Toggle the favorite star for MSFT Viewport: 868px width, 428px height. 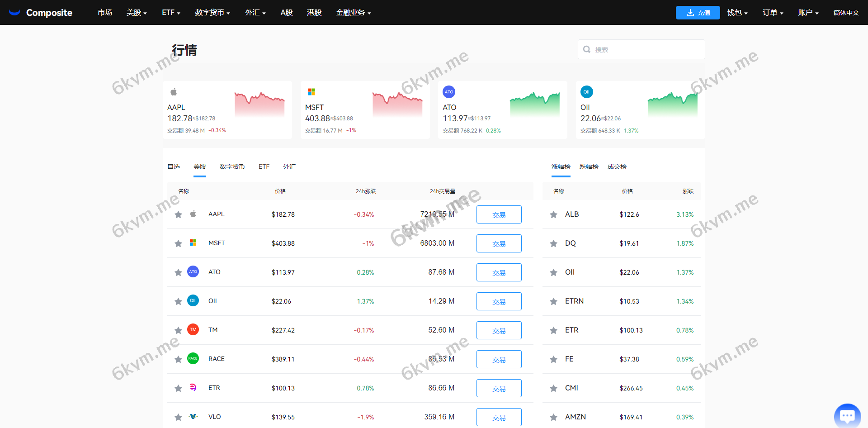(178, 243)
